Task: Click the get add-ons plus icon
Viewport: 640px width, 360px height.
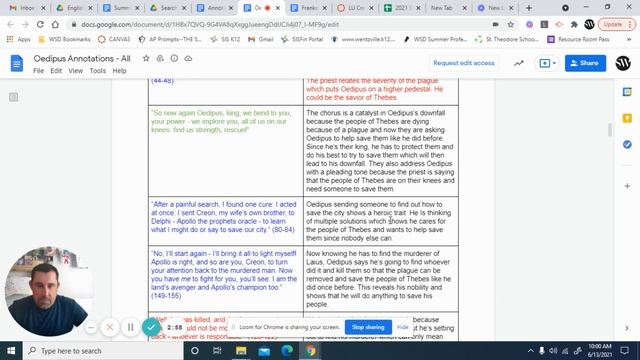Action: pos(627,186)
